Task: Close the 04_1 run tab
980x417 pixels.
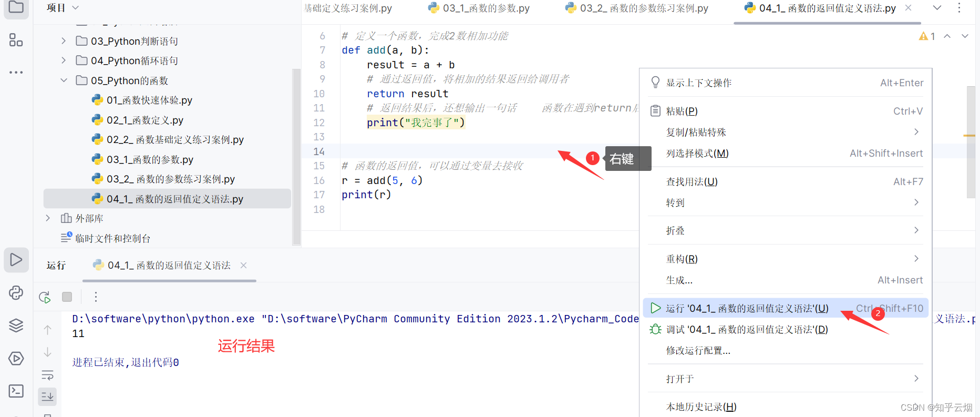Action: [x=243, y=266]
